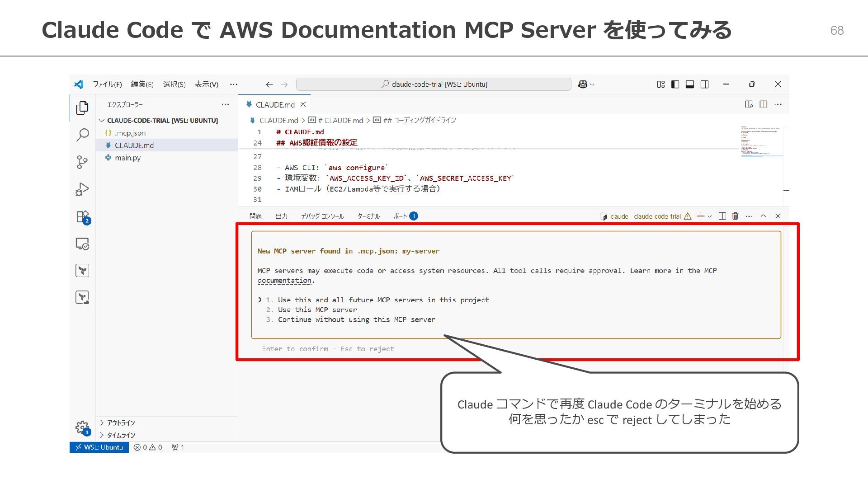Image resolution: width=868 pixels, height=488 pixels.
Task: Click ## コーディングガイドライン breadcrumb
Action: click(415, 121)
